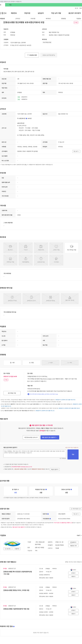
Task: Select the 모집요강 section tab
Action: click(2, 18)
